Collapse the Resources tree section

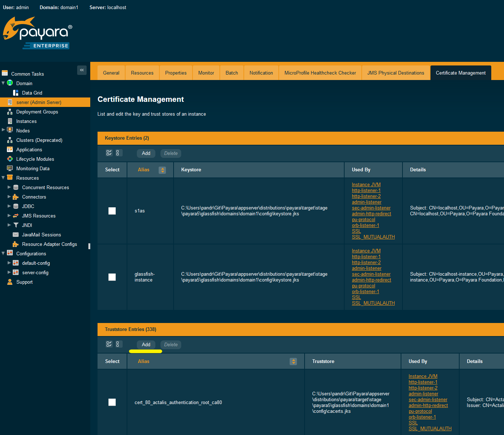[x=4, y=178]
